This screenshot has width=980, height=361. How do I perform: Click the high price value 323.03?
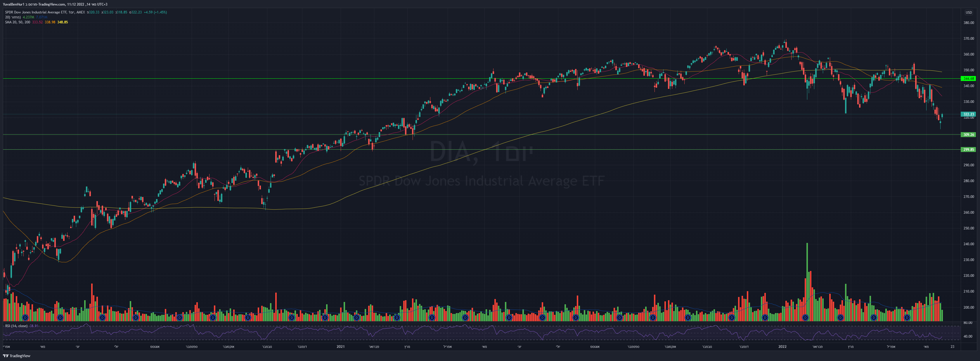108,12
